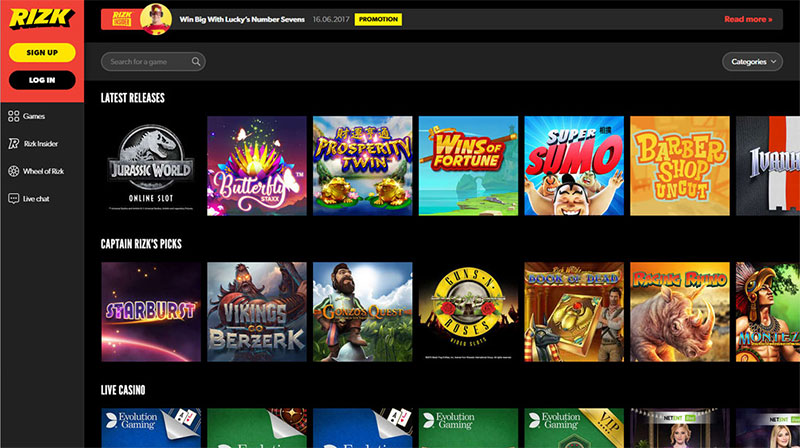Viewport: 800px width, 448px height.
Task: Click the Rizk Insider banner badge
Action: tap(121, 19)
